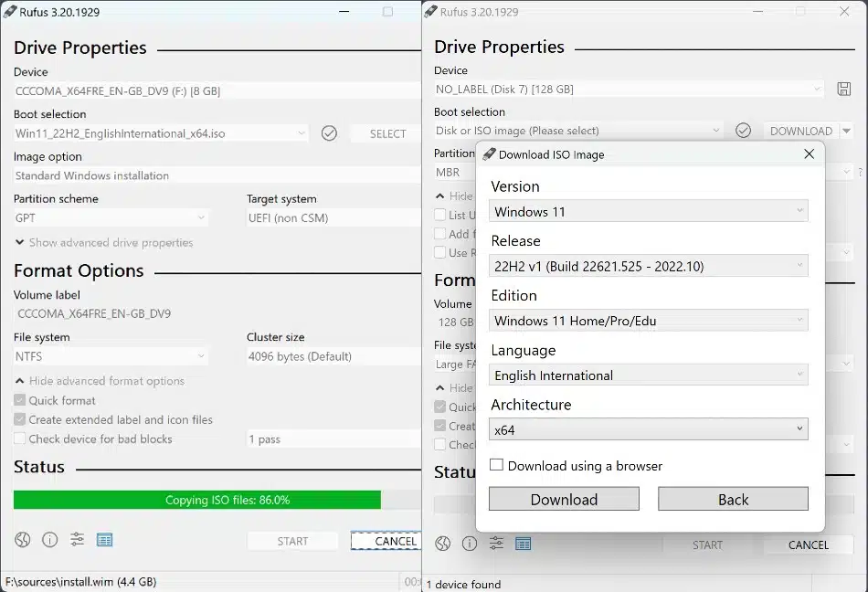Click SELECT button in left Rufus window
This screenshot has width=868, height=592.
(387, 133)
